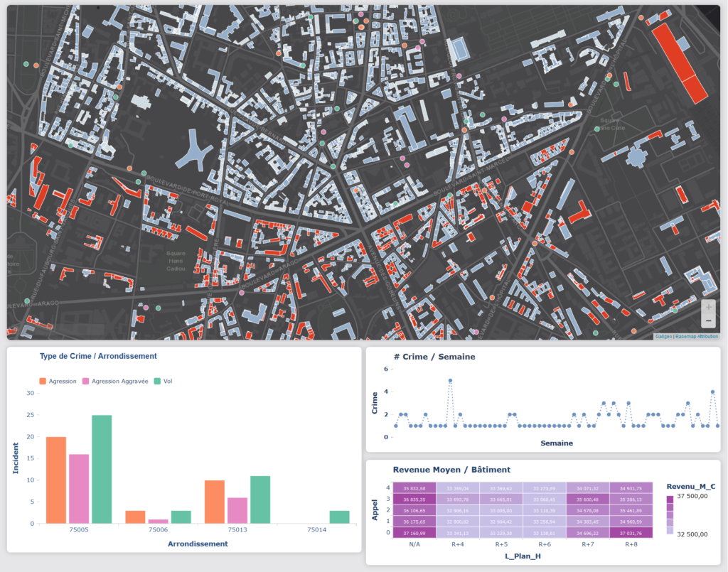The image size is (728, 572).
Task: Toggle the Agression legend entry
Action: coord(58,382)
